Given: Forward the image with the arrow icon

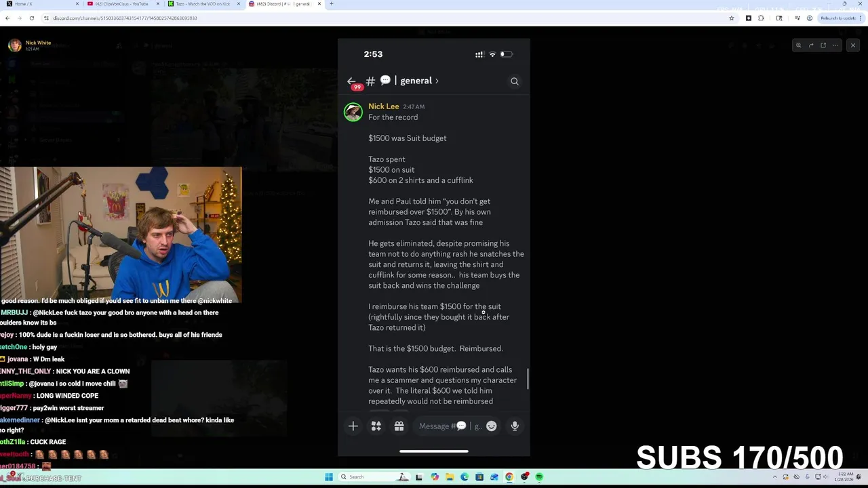Looking at the screenshot, I should pos(811,45).
